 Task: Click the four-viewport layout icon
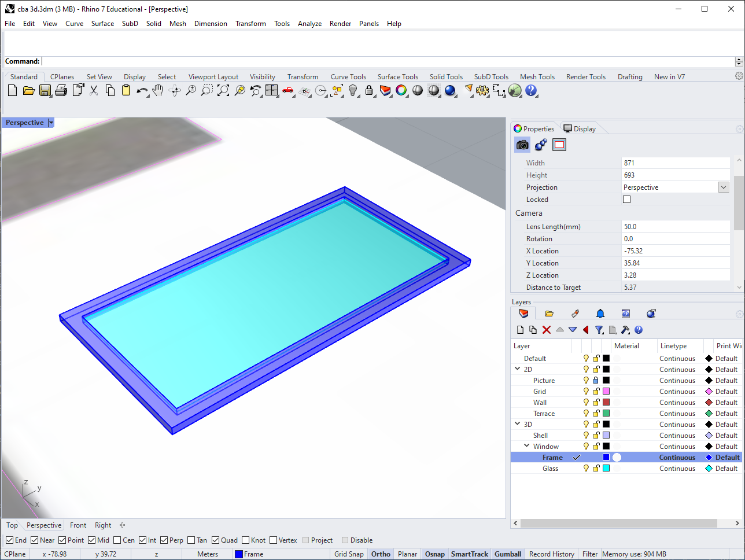pos(272,90)
